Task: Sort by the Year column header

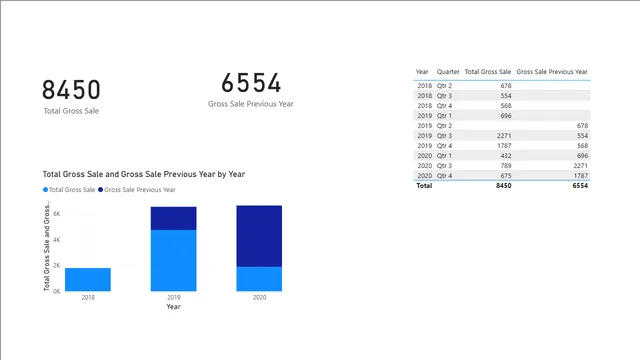Action: coord(422,72)
